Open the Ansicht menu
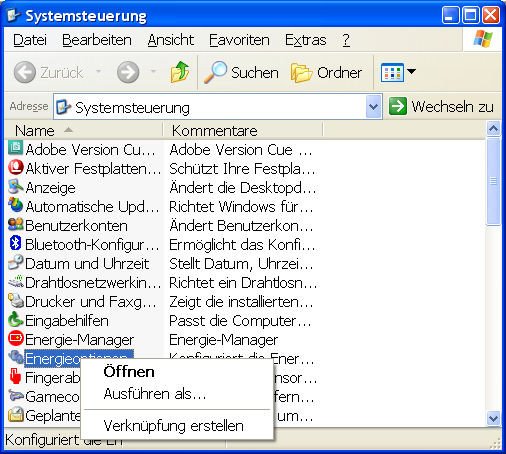506x454 pixels. coord(171,40)
